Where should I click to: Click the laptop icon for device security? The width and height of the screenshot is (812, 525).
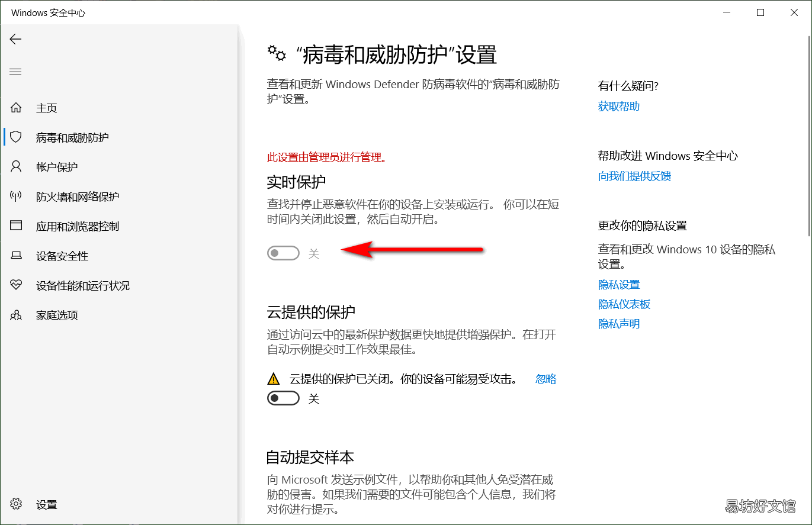click(16, 256)
